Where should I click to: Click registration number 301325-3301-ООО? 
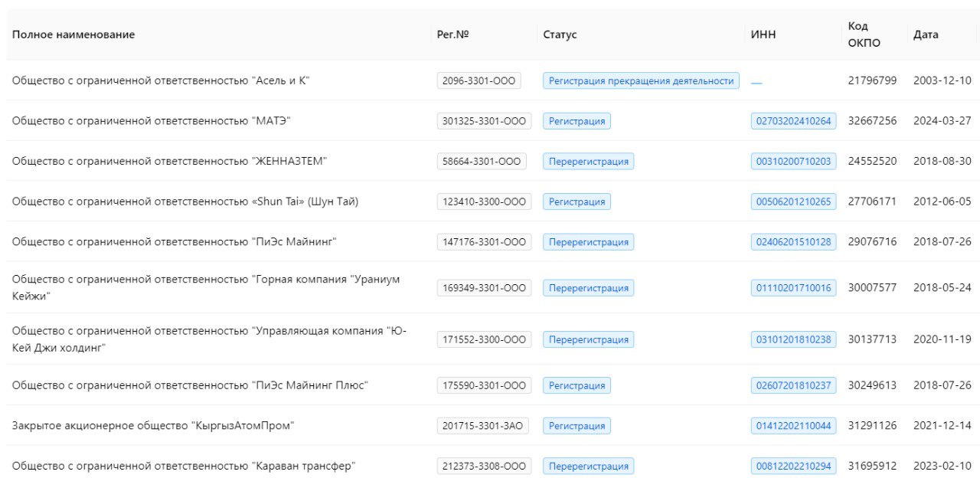[484, 121]
